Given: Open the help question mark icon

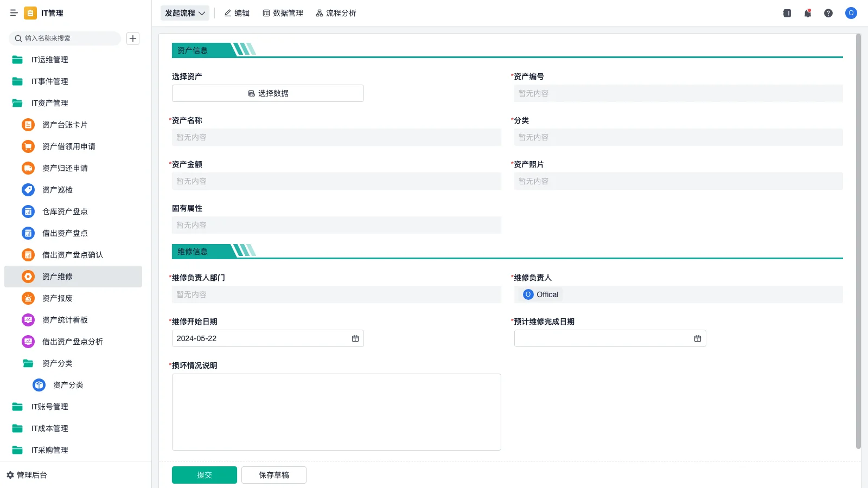Looking at the screenshot, I should [828, 13].
